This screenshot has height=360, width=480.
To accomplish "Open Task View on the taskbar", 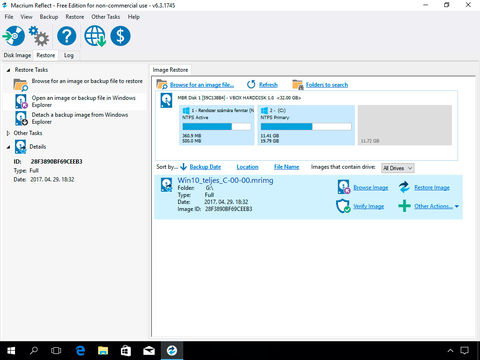I will (56, 350).
